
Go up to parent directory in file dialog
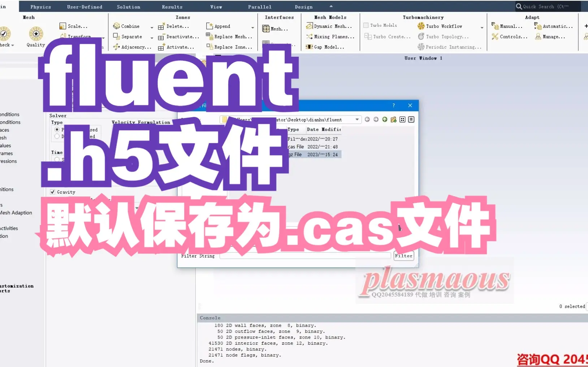(x=385, y=119)
